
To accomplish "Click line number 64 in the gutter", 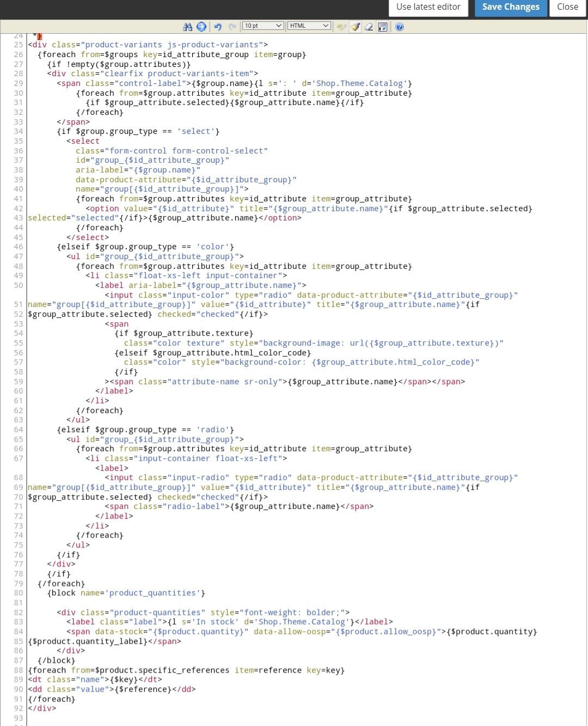I will 19,429.
